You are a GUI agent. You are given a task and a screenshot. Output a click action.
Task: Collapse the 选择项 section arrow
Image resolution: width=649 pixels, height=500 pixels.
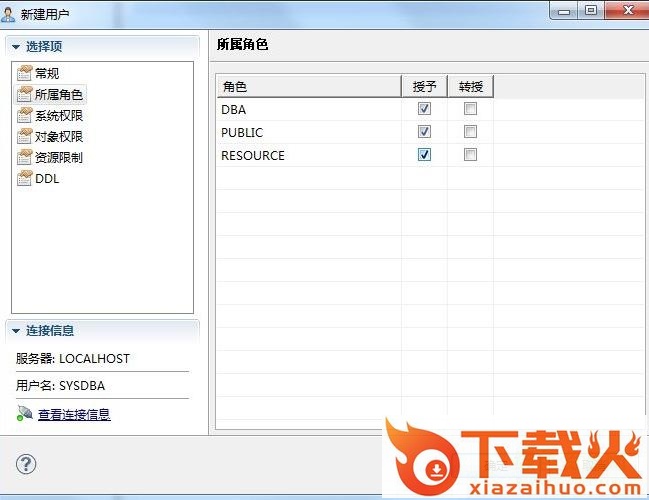point(16,47)
